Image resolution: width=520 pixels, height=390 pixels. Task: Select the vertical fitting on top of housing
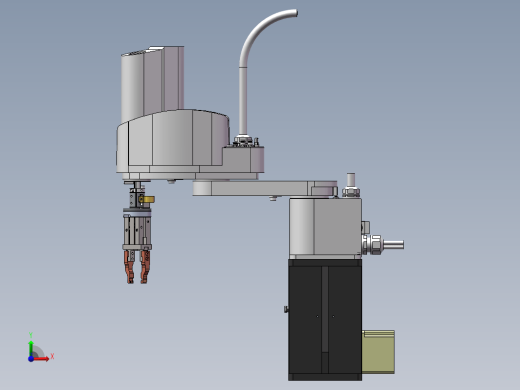point(351,185)
